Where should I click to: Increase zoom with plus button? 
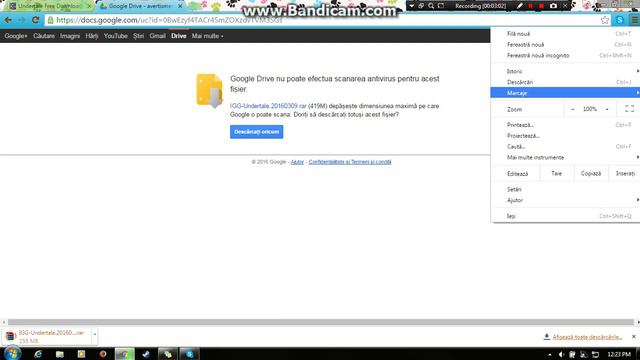[x=607, y=109]
